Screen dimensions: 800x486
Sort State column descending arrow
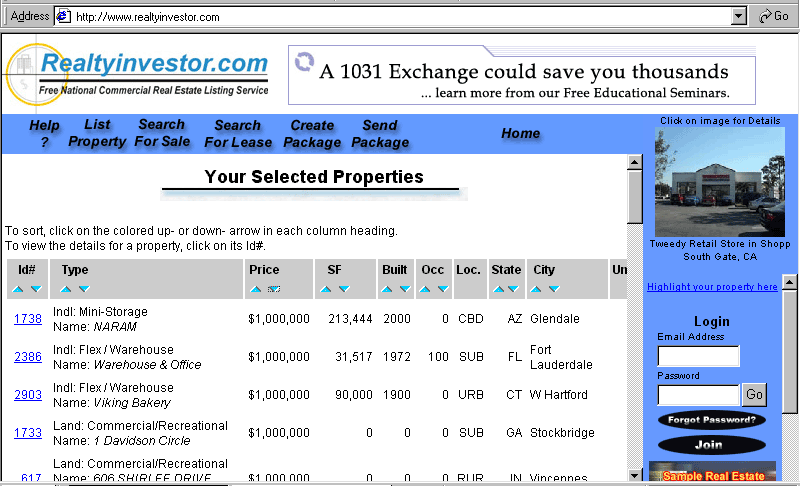coord(513,289)
